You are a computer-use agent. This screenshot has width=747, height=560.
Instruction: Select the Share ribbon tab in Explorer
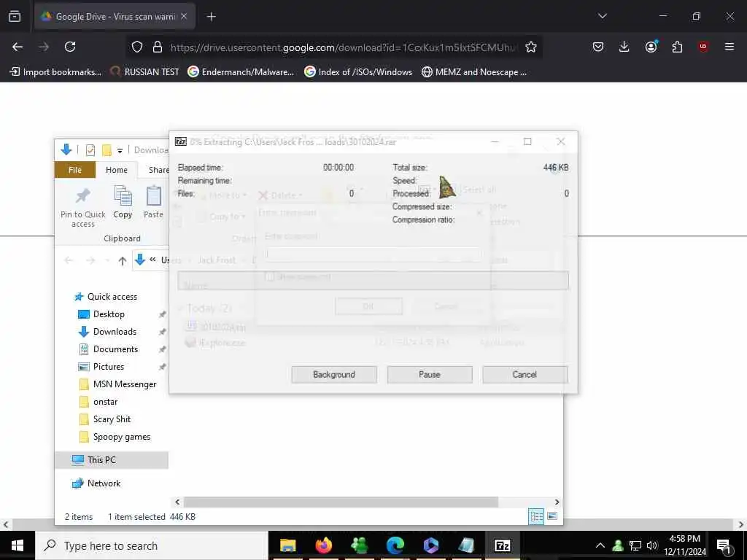pyautogui.click(x=158, y=170)
